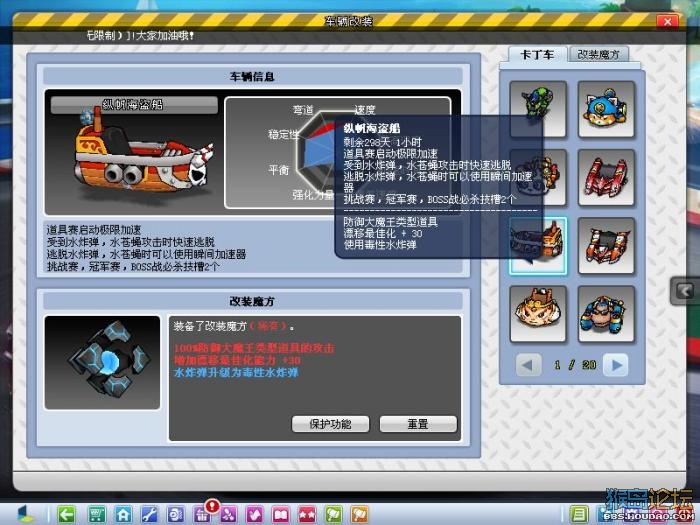
Task: Open the shop cart icon
Action: [x=96, y=515]
